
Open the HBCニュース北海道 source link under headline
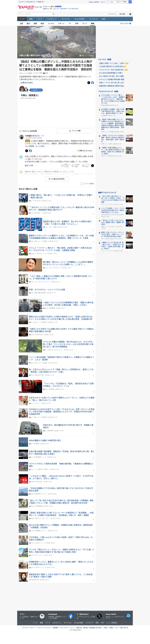point(25,73)
